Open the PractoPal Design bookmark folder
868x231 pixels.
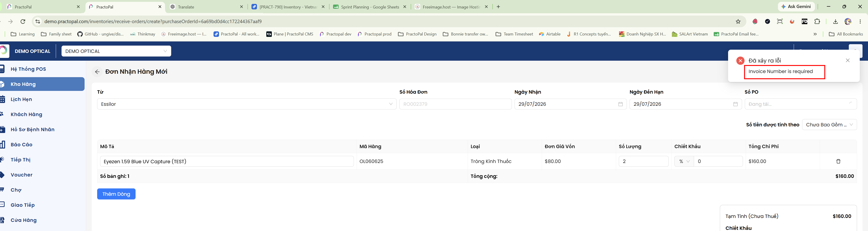(x=417, y=34)
